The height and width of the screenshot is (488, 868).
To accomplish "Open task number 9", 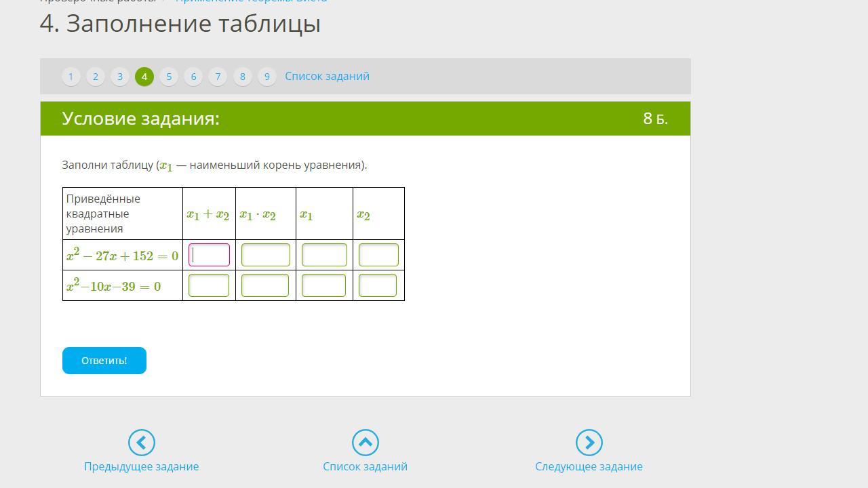I will (x=267, y=77).
